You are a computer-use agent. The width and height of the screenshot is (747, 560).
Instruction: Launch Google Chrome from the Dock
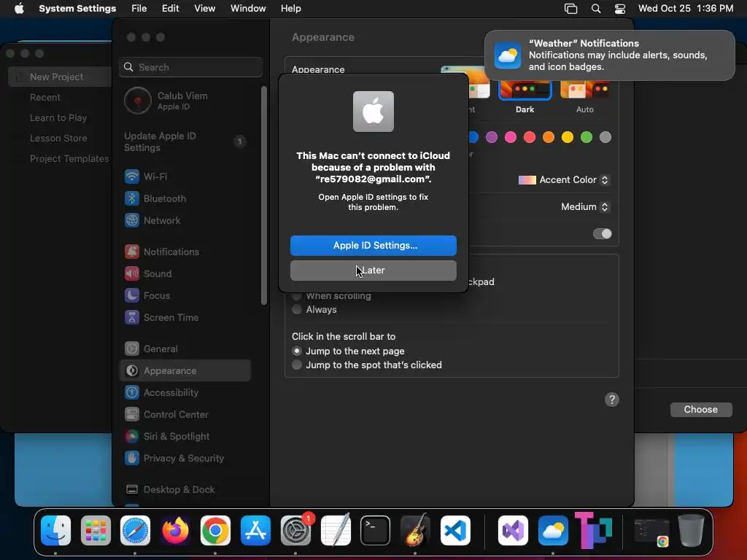tap(215, 531)
